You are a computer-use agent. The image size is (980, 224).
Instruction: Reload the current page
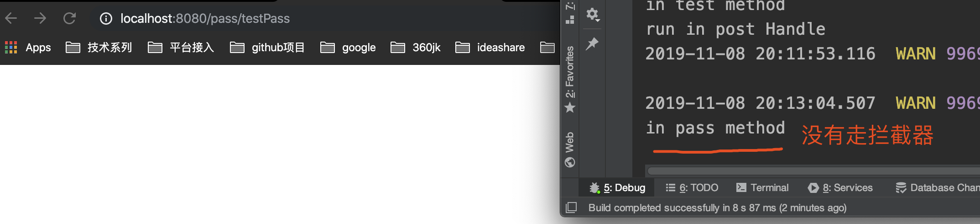click(69, 18)
